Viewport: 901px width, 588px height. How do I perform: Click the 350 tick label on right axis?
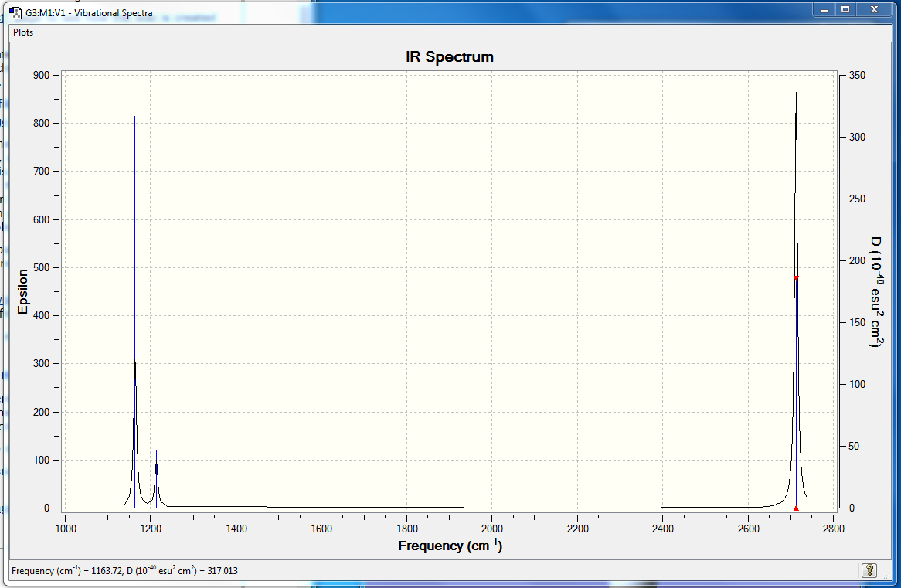857,75
